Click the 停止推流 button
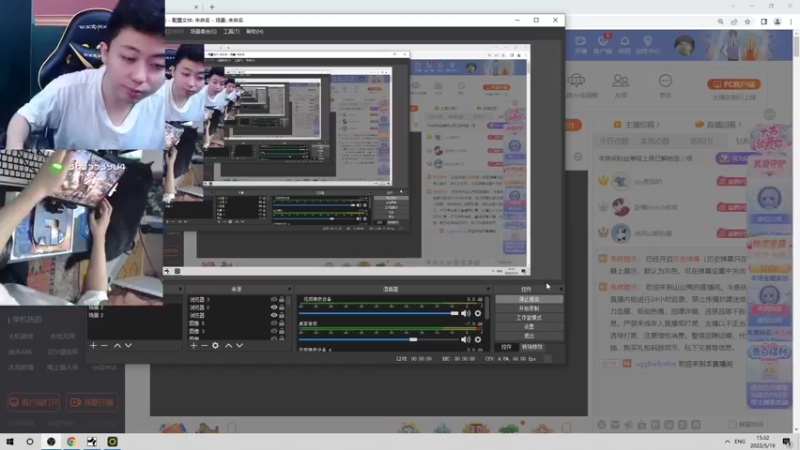Image resolution: width=800 pixels, height=450 pixels. pos(529,299)
